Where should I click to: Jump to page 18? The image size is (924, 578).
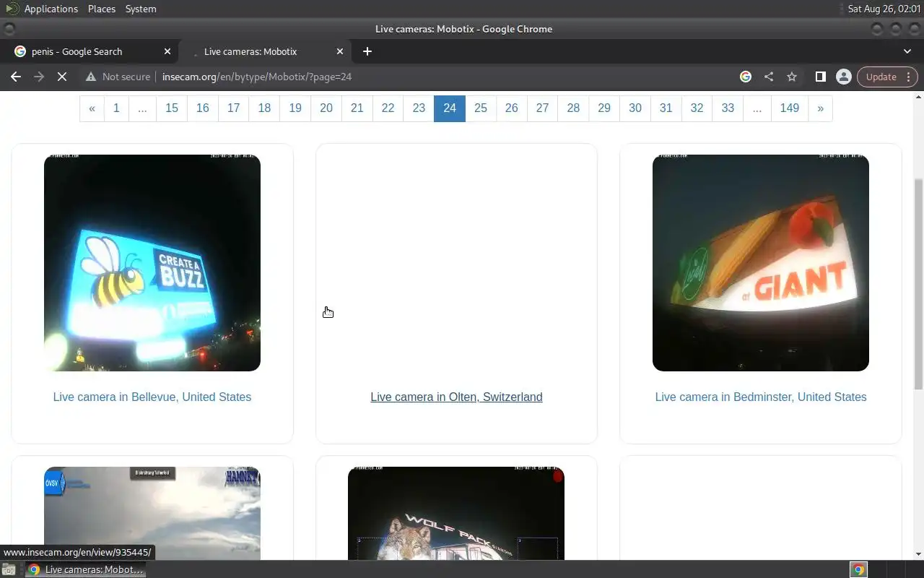click(x=264, y=108)
